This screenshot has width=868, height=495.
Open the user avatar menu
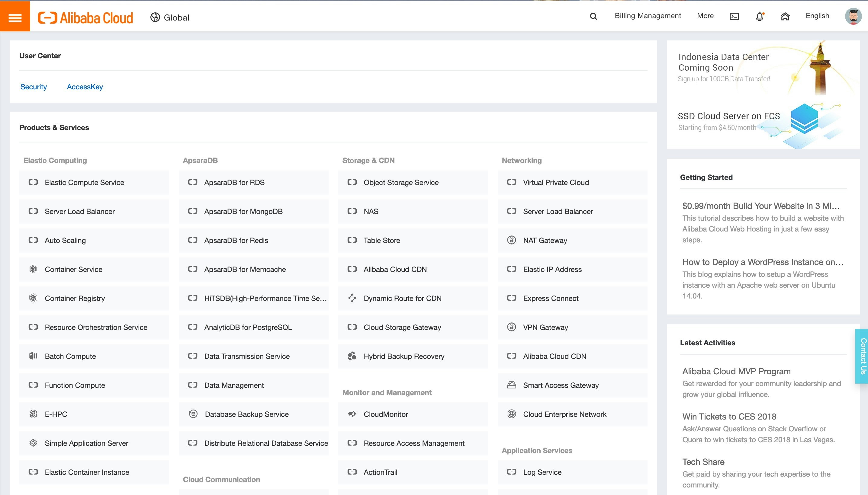854,16
